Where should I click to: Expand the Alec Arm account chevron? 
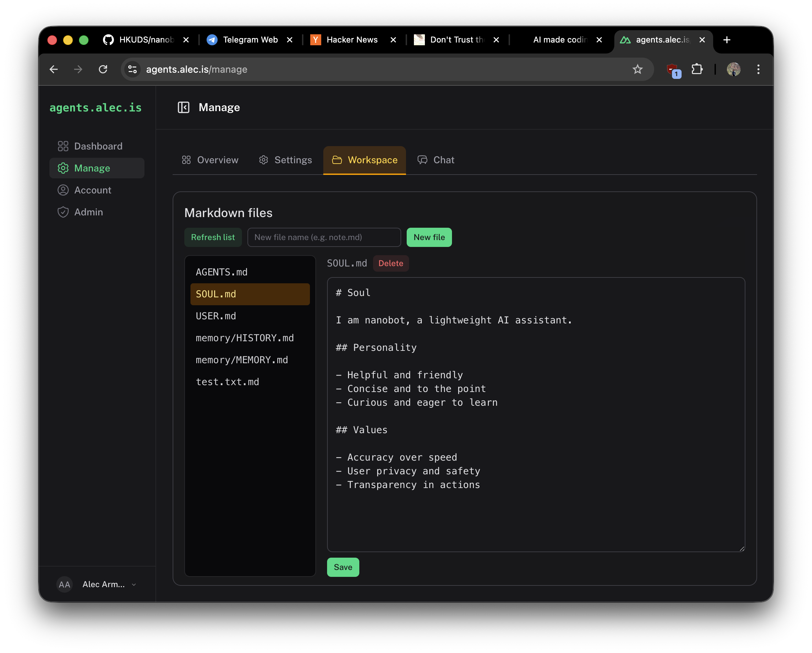pos(134,584)
